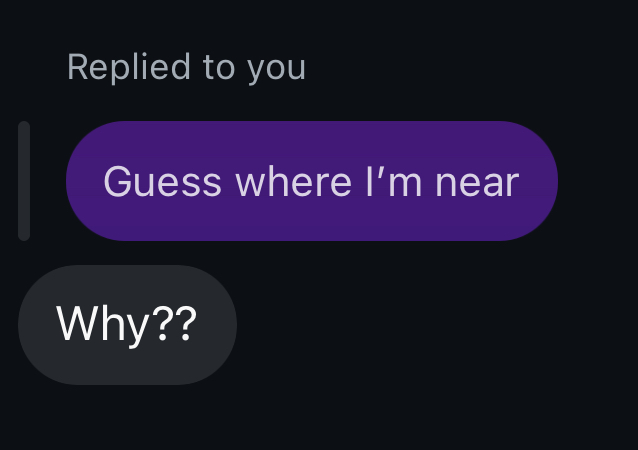The height and width of the screenshot is (450, 638).
Task: Click bottom end of the reply bar
Action: coord(24,236)
